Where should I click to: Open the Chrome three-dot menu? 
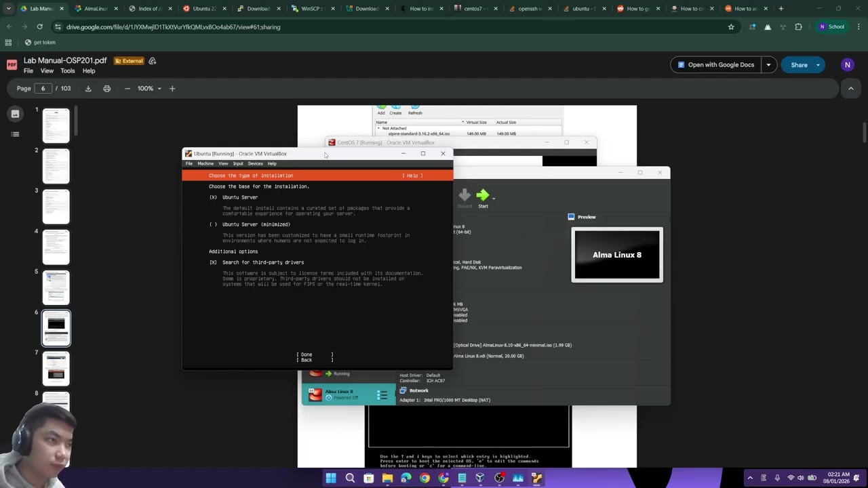click(x=859, y=26)
